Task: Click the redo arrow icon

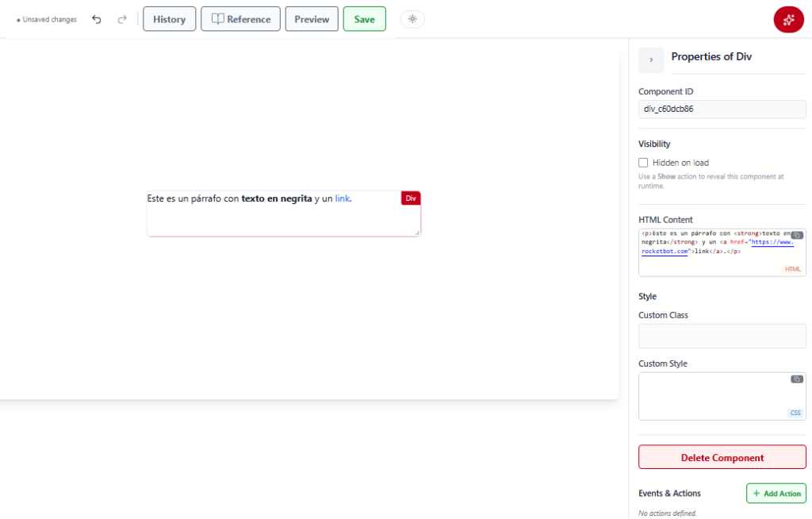Action: (122, 19)
